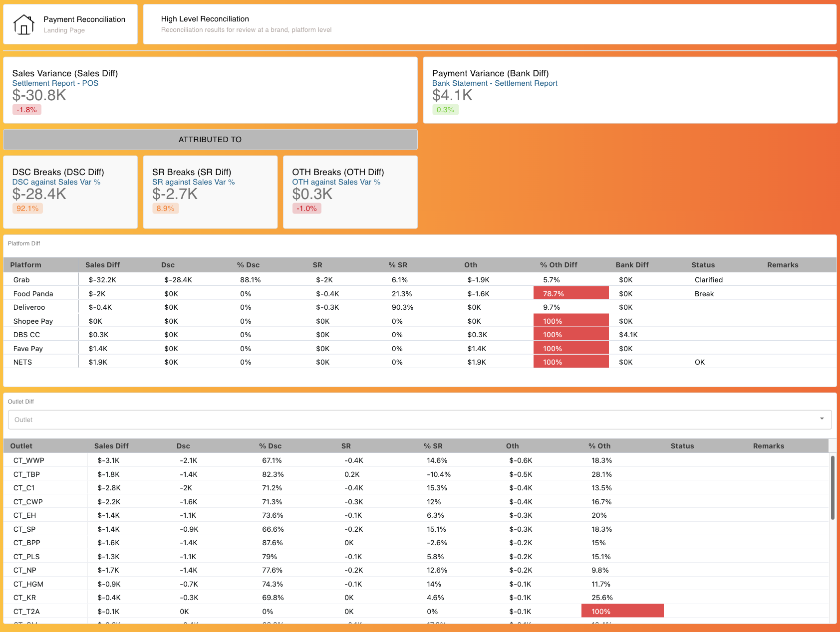
Task: Sort by Bank Diff column header
Action: 632,265
